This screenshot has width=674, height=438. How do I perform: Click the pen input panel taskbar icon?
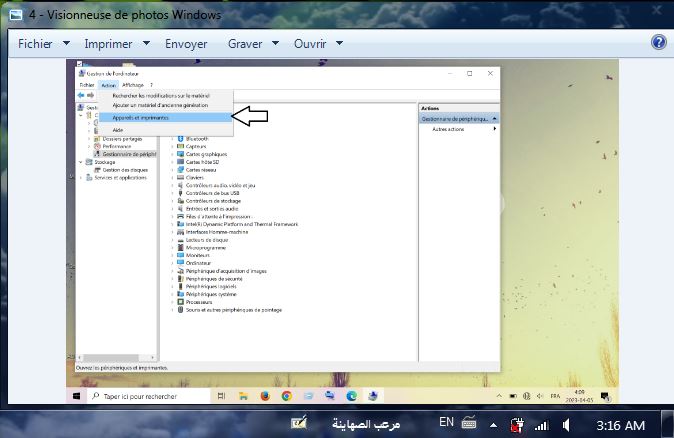point(299,423)
